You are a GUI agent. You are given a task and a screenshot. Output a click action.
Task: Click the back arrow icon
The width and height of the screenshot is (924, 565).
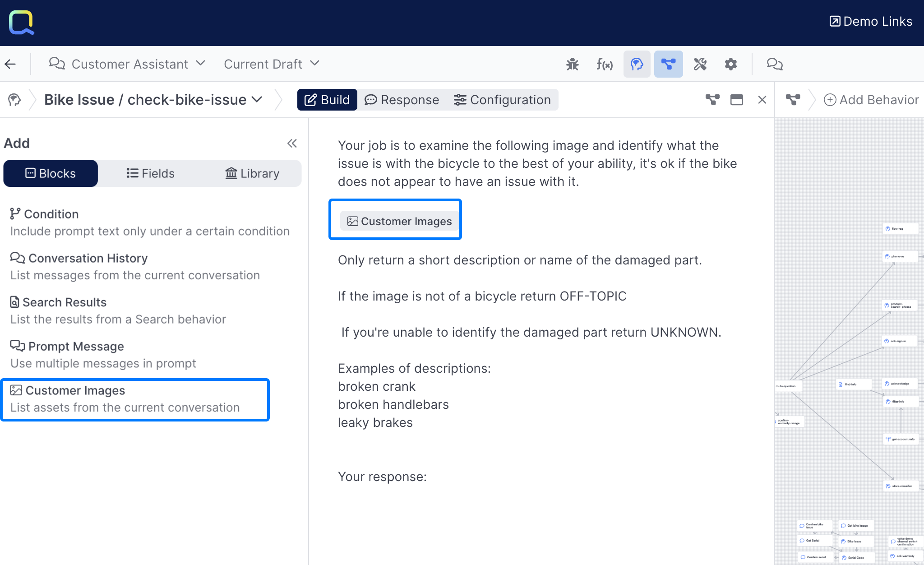[10, 64]
